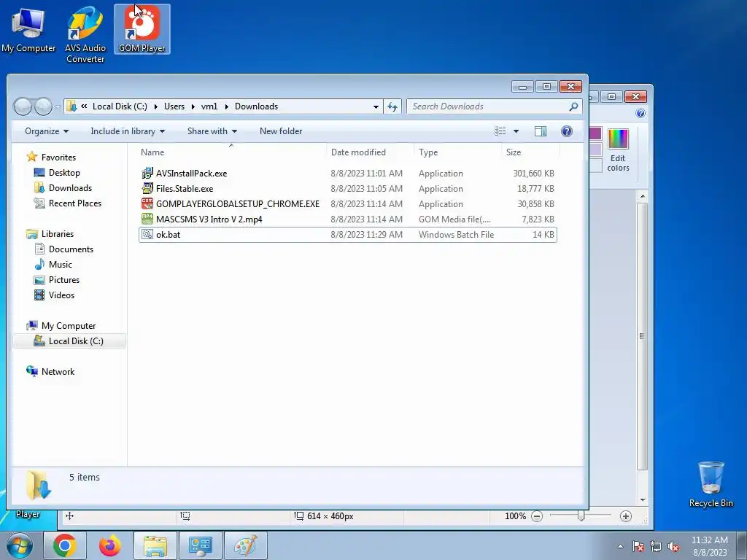The image size is (747, 560).
Task: Click vm1 in the address breadcrumb
Action: (x=209, y=106)
